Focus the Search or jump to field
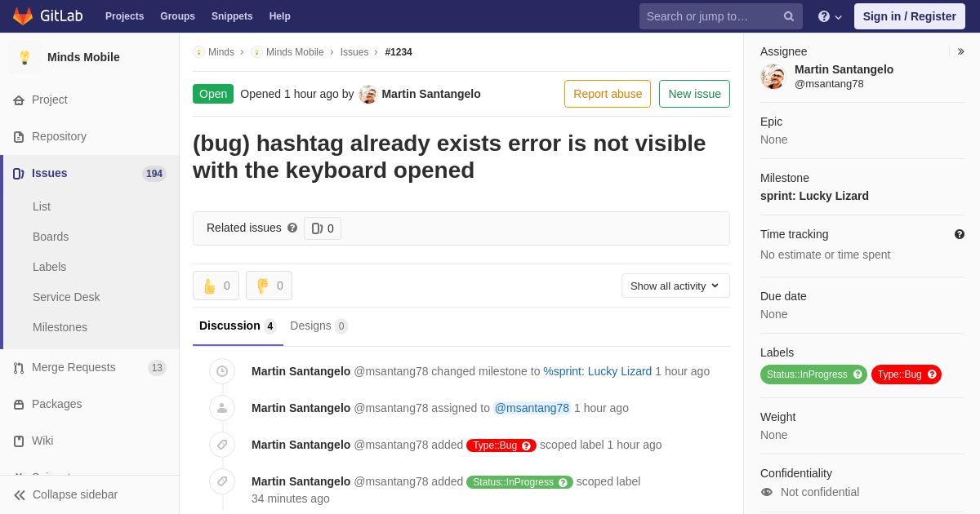Screen dimensions: 980x514 (721, 16)
